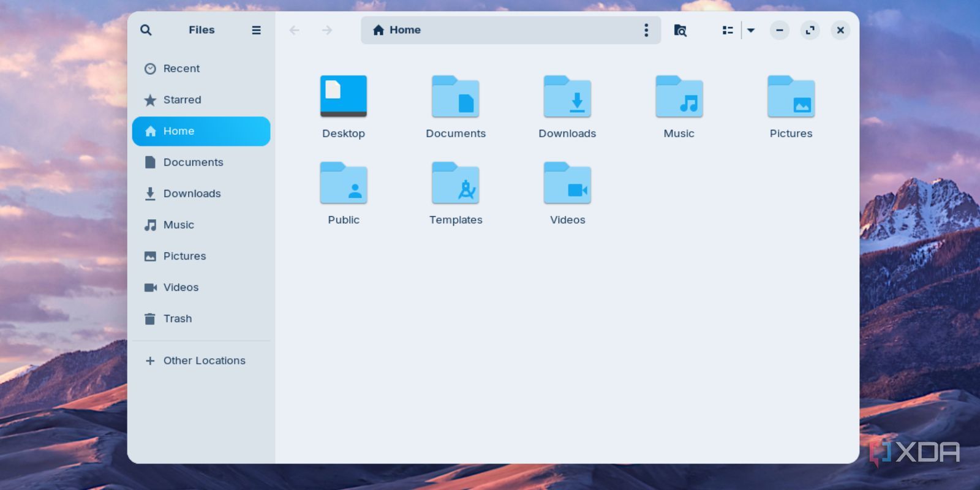The image size is (980, 490).
Task: Open Trash from the sidebar
Action: 178,318
